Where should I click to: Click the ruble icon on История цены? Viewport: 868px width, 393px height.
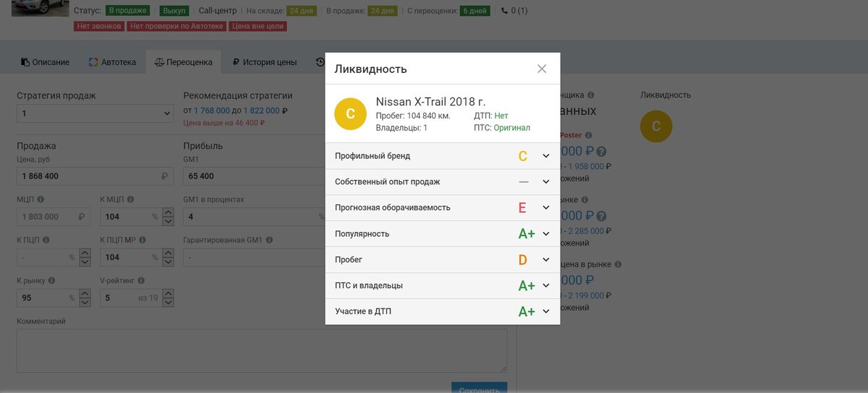(x=236, y=62)
